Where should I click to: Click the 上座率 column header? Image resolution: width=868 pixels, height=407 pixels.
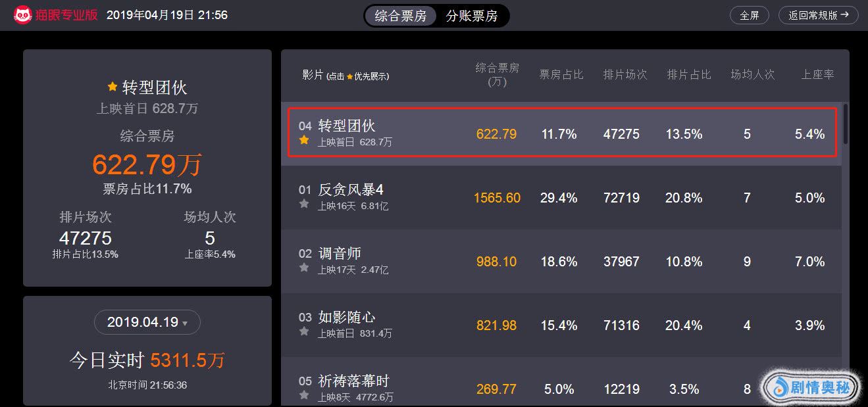pos(817,75)
